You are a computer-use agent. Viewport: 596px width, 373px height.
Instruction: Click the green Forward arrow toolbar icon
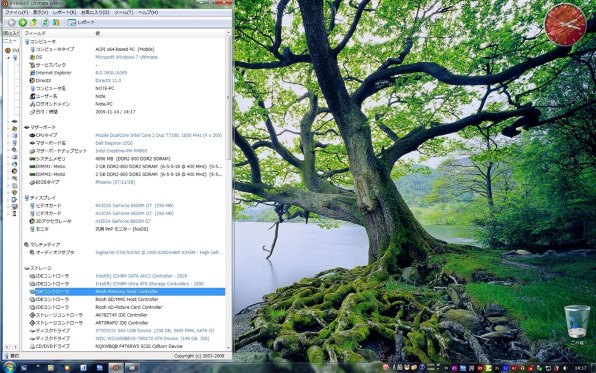(23, 23)
